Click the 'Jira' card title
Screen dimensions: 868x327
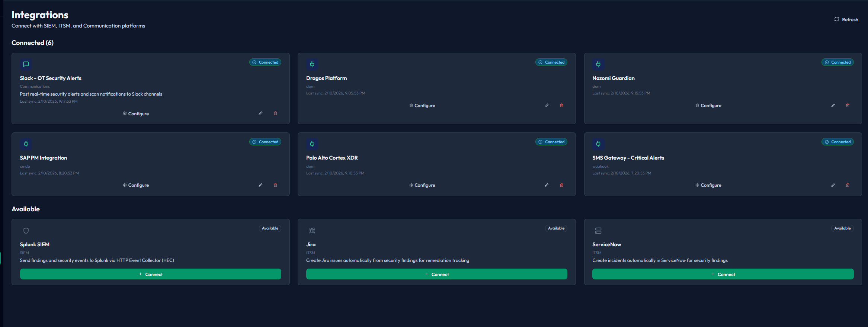click(x=311, y=244)
